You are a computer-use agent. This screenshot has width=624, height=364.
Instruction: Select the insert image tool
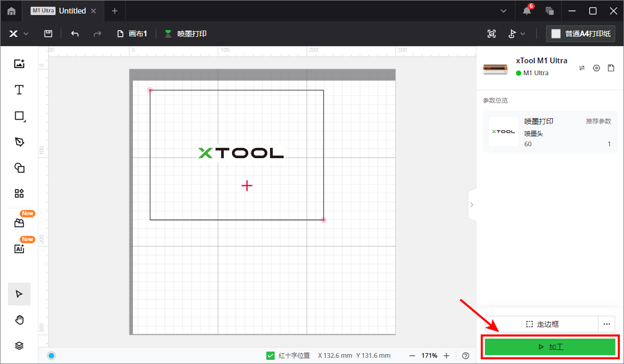tap(19, 64)
